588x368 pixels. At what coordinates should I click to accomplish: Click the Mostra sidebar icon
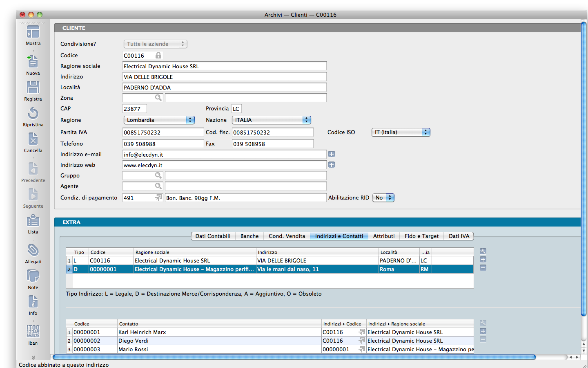click(x=33, y=33)
